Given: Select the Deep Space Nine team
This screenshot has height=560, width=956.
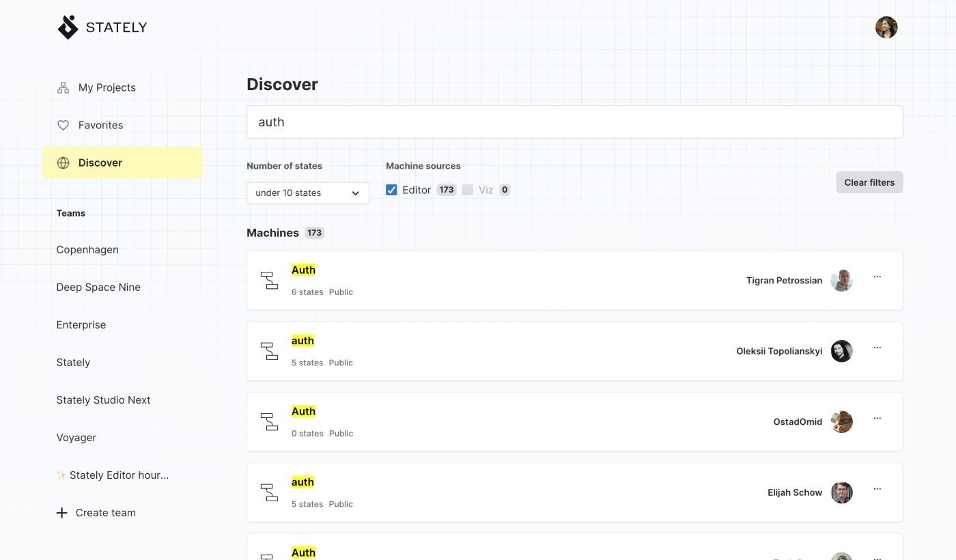Looking at the screenshot, I should (98, 288).
